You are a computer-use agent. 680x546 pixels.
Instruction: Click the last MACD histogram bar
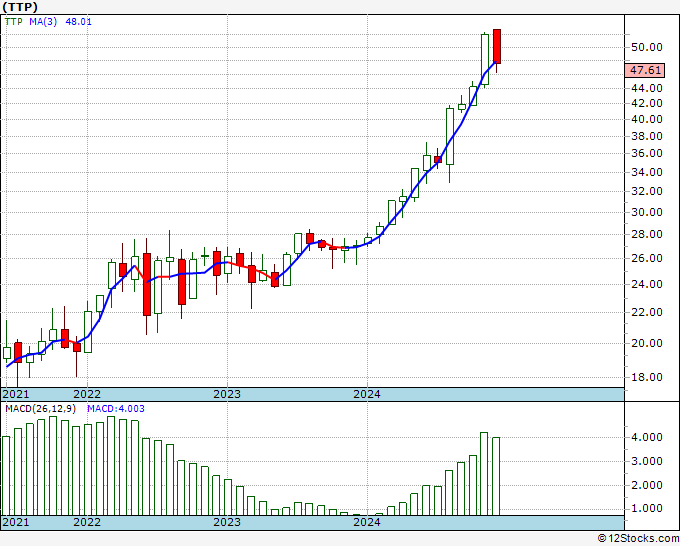coord(496,476)
